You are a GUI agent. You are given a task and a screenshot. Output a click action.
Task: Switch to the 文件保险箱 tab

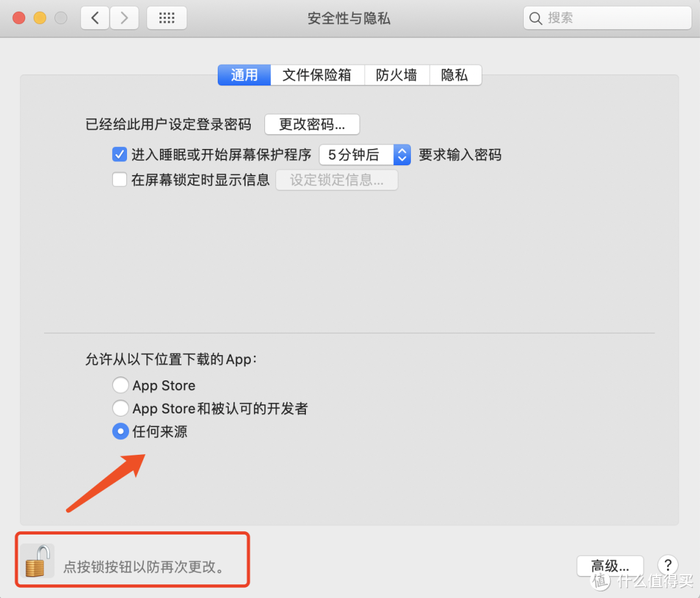(317, 75)
